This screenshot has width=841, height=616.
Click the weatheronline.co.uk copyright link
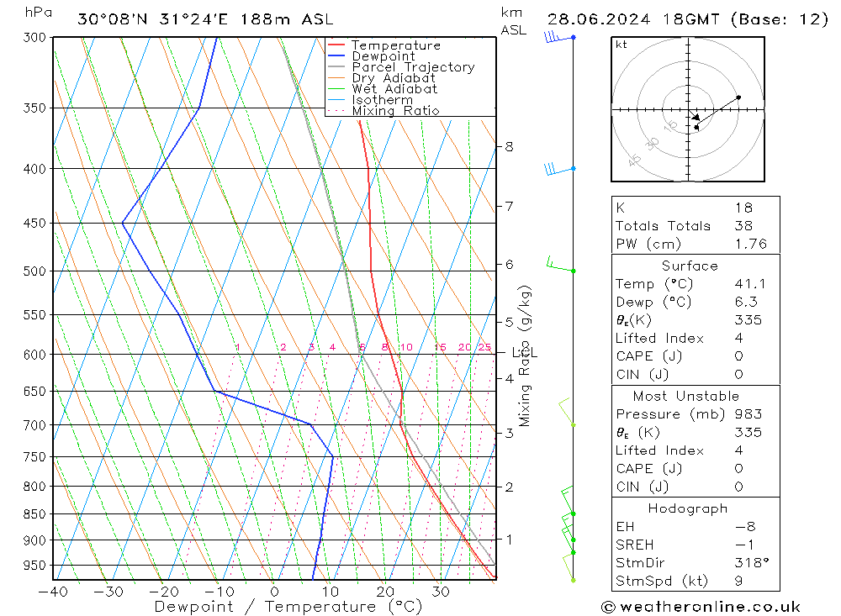pyautogui.click(x=701, y=607)
